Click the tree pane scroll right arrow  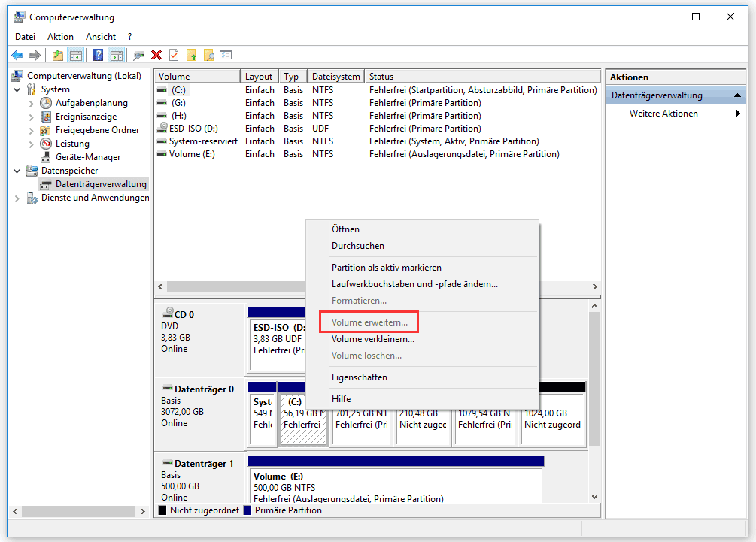pos(143,511)
